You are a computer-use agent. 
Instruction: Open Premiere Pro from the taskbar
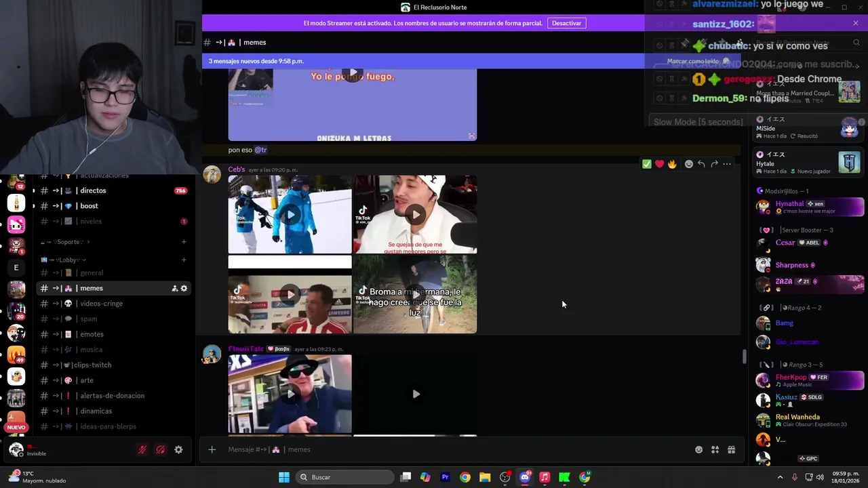click(x=446, y=477)
